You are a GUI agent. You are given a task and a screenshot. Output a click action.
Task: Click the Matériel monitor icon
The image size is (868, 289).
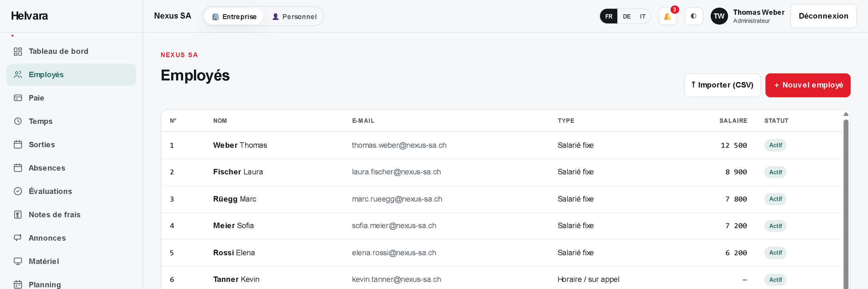click(18, 262)
